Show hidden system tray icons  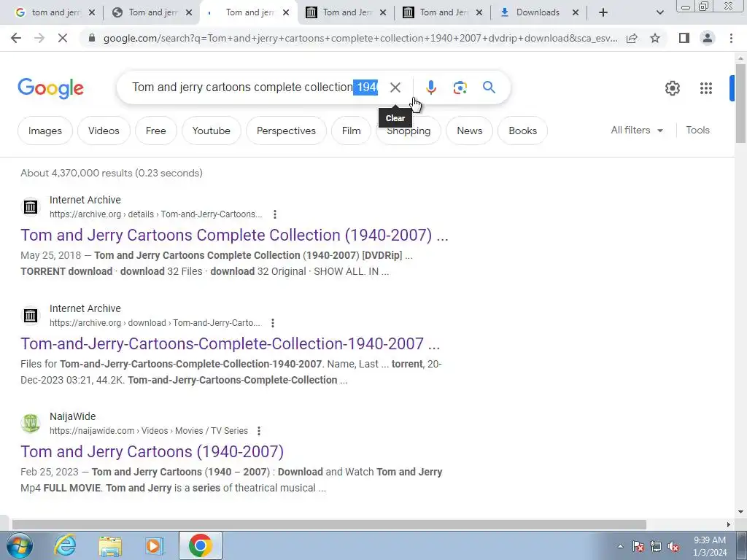(620, 547)
